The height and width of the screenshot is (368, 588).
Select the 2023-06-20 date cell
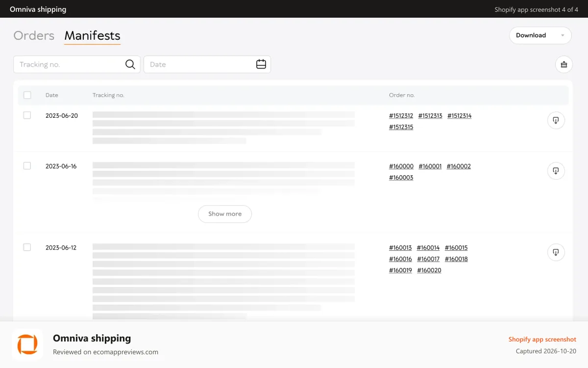(62, 116)
